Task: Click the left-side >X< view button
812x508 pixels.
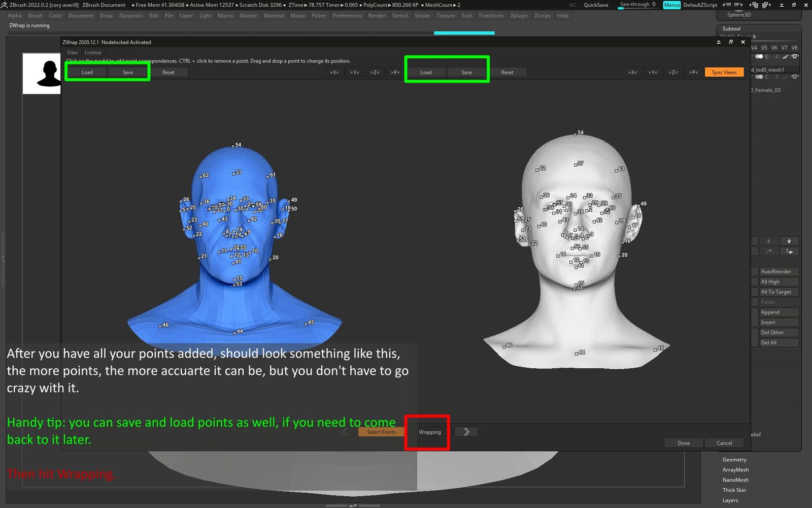Action: pyautogui.click(x=334, y=72)
